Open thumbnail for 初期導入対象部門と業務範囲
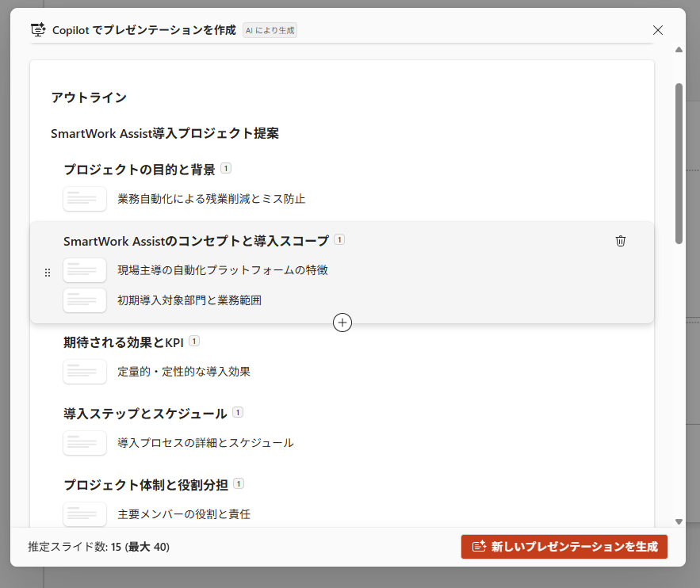700x588 pixels. [85, 300]
